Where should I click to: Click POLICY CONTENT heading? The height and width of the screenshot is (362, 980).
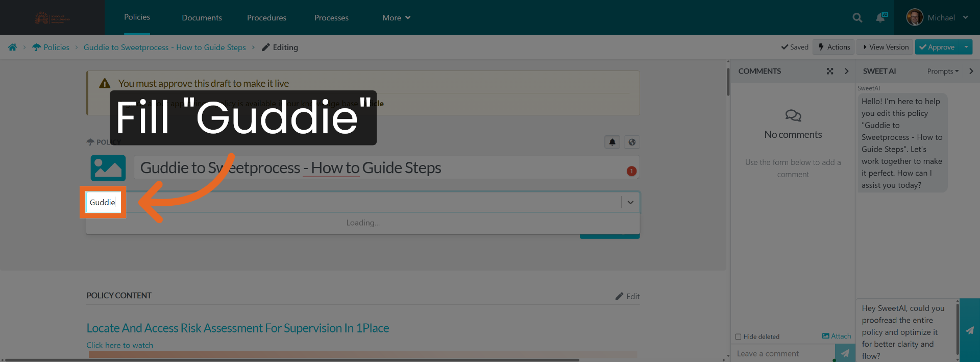[119, 296]
